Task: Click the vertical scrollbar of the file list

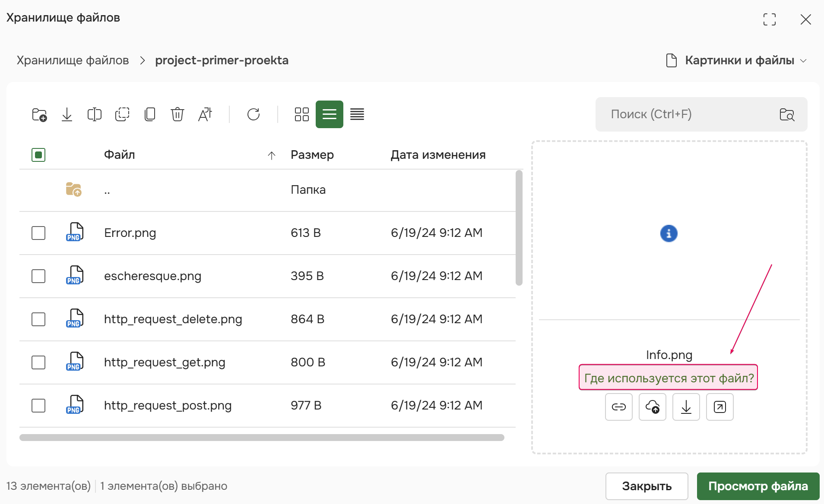Action: [519, 228]
